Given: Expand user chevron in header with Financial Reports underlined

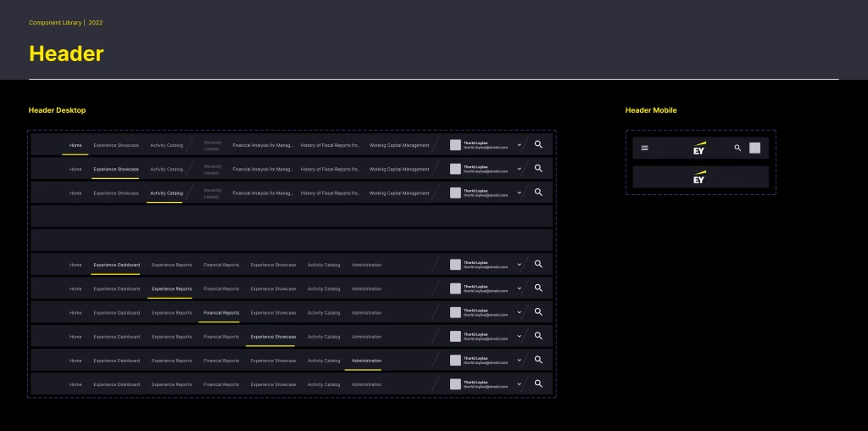Looking at the screenshot, I should coord(520,312).
